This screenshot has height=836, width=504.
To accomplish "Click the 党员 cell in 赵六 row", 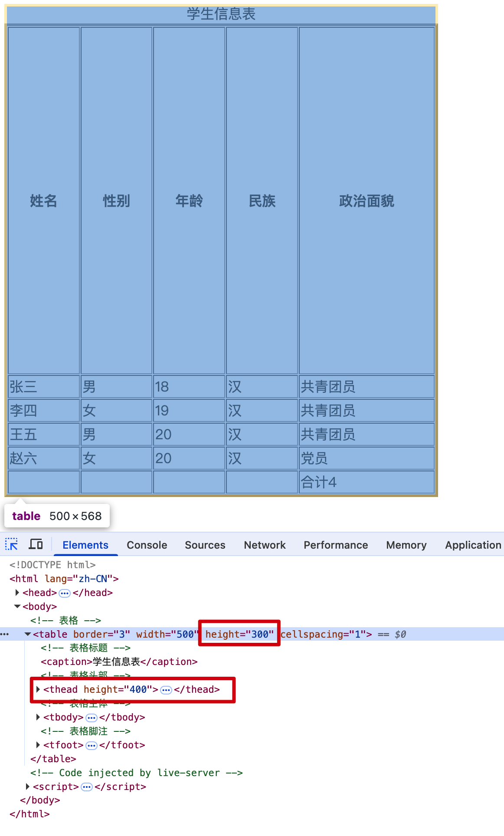I will point(367,458).
